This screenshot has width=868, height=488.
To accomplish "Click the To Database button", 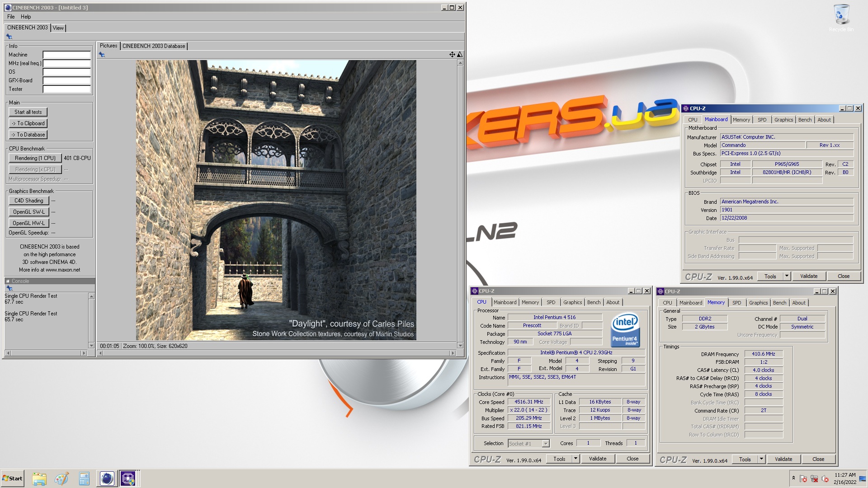I will coord(28,135).
